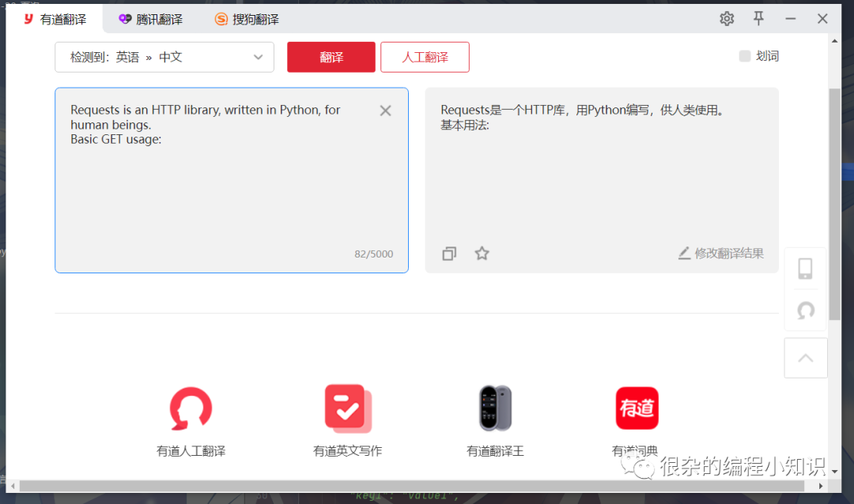Click the headset support sidebar icon
The width and height of the screenshot is (854, 504).
[806, 310]
